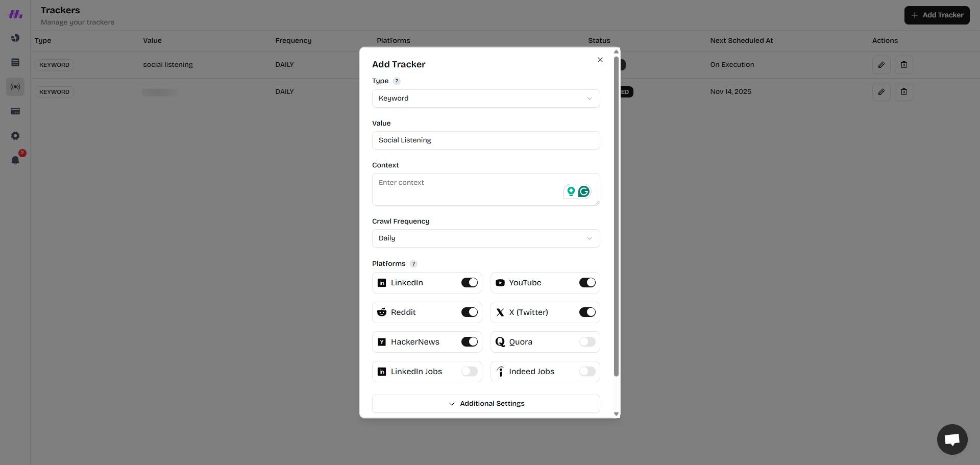Open the list view from the sidebar
The image size is (980, 465).
(x=15, y=62)
